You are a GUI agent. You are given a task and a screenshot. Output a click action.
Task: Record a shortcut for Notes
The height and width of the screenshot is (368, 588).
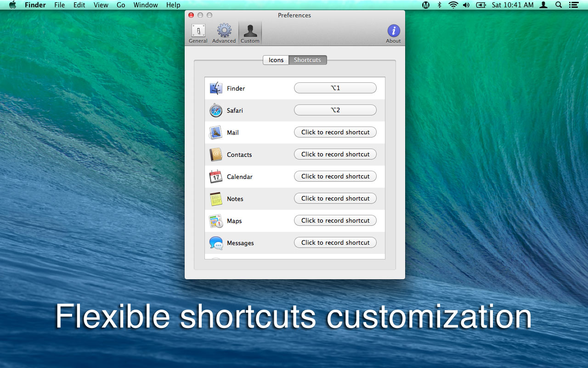tap(335, 198)
